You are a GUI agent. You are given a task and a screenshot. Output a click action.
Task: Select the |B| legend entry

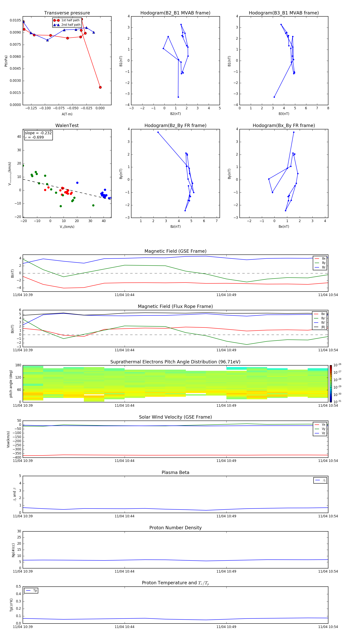point(320,327)
